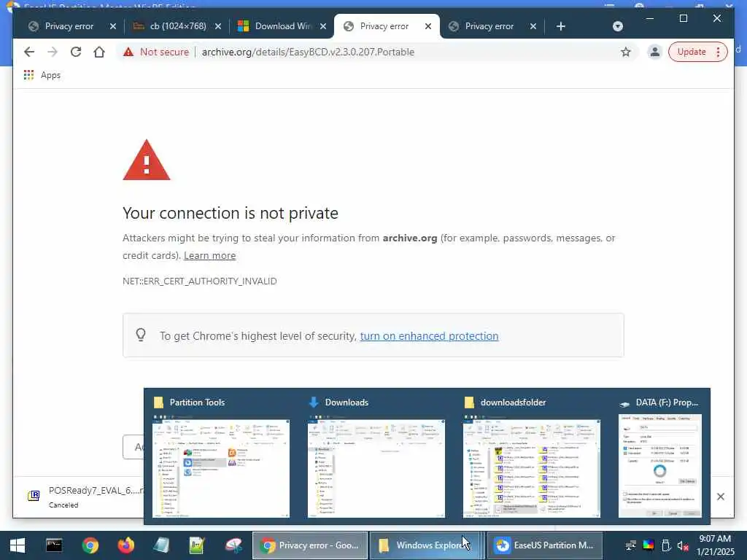Open the green notepad taskbar icon
This screenshot has width=747, height=560.
tap(197, 545)
